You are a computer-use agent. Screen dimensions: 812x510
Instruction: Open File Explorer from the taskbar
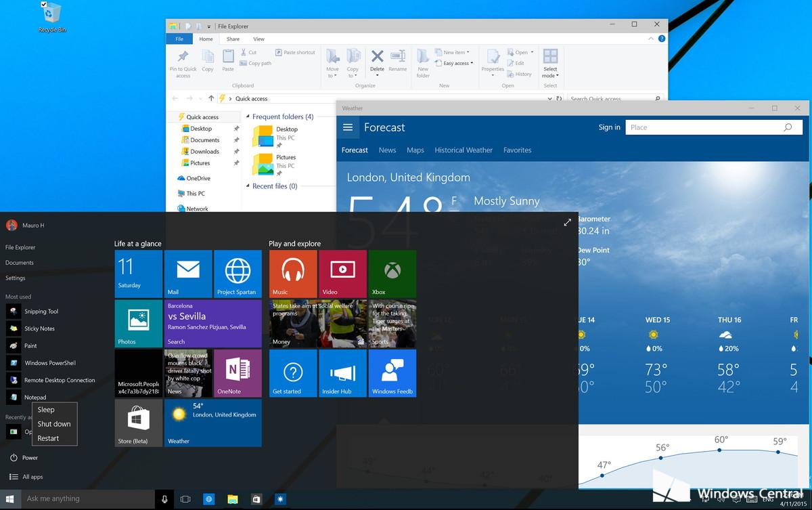tap(233, 499)
